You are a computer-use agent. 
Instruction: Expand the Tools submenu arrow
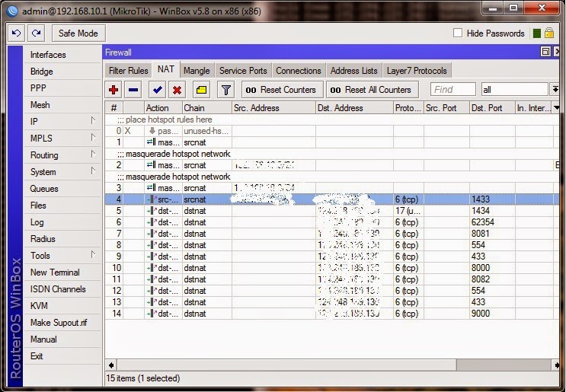tap(93, 254)
